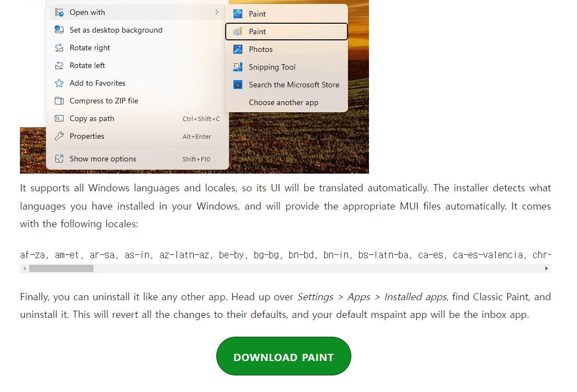The height and width of the screenshot is (392, 577).
Task: Click the locale list scrollbar left arrow
Action: (24, 269)
